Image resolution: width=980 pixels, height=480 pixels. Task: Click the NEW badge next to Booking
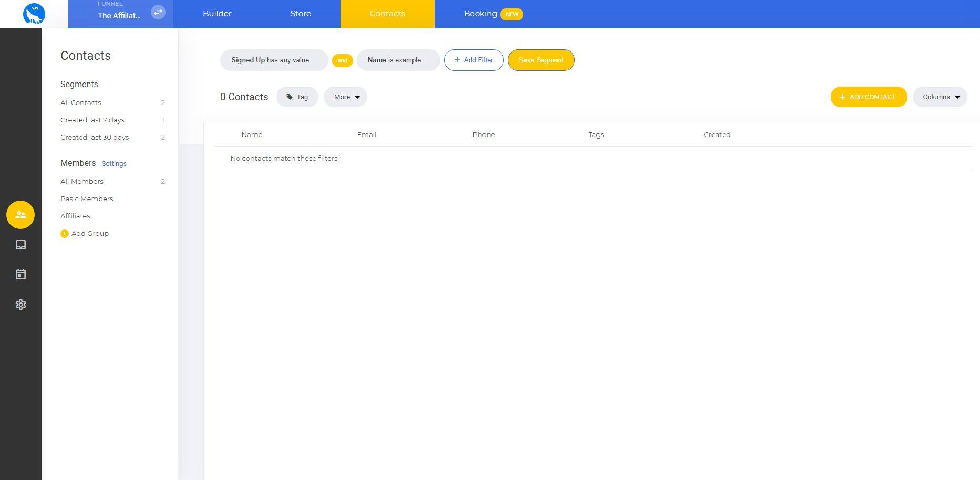click(x=512, y=14)
